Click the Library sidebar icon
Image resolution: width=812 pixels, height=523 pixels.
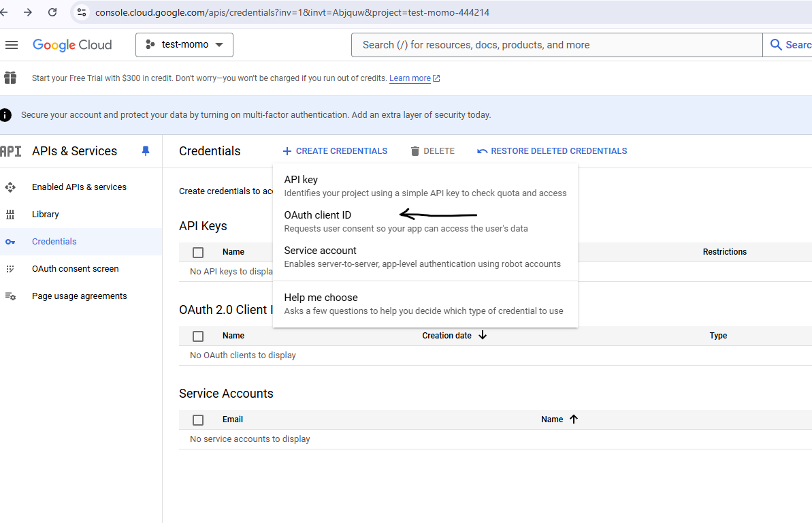click(10, 215)
